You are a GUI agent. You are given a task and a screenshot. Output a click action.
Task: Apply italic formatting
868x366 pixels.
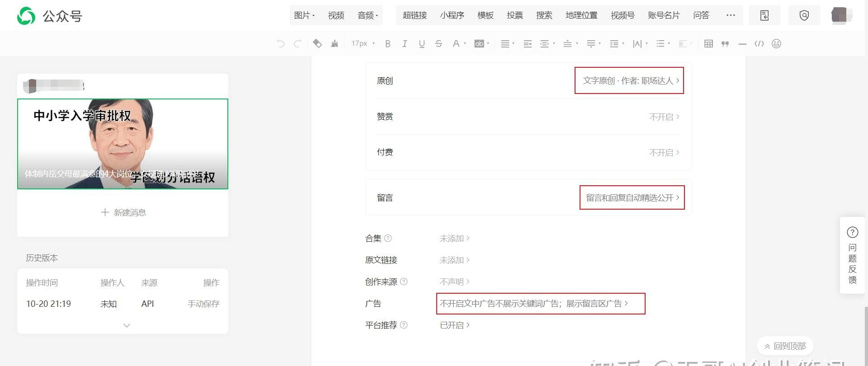(405, 44)
